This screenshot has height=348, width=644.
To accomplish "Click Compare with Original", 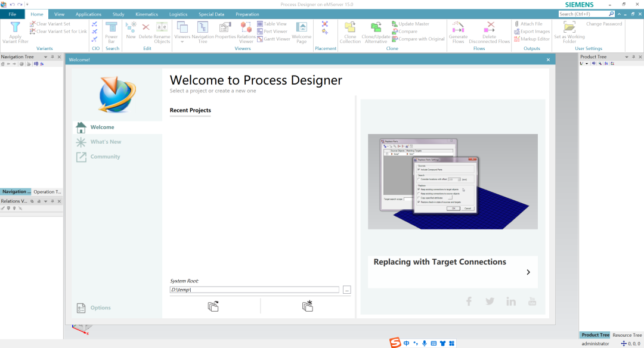I will point(417,39).
